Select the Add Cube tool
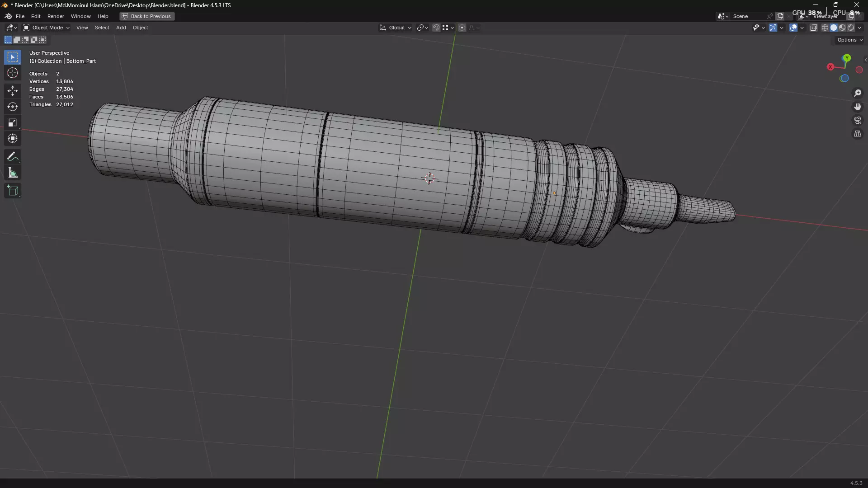 point(13,191)
